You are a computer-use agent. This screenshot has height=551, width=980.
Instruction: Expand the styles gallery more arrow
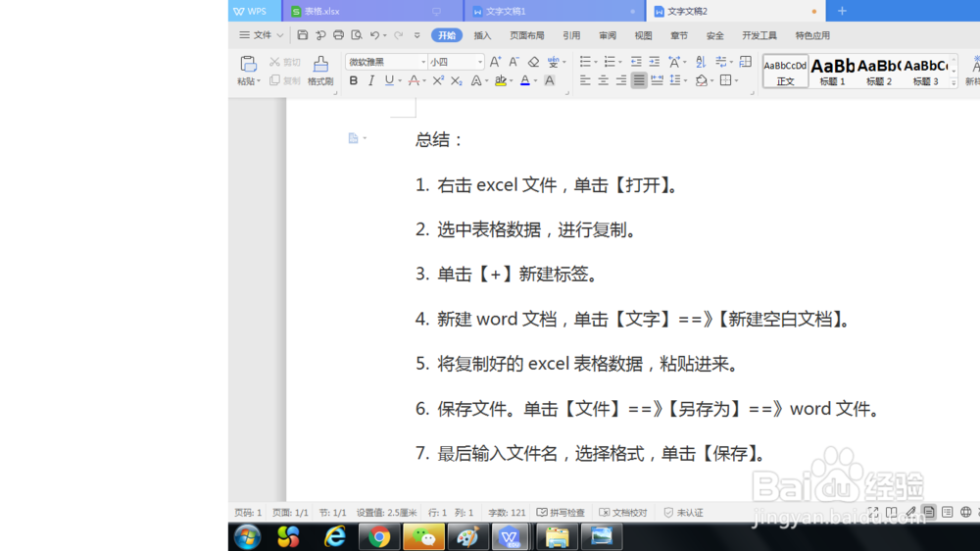(954, 82)
